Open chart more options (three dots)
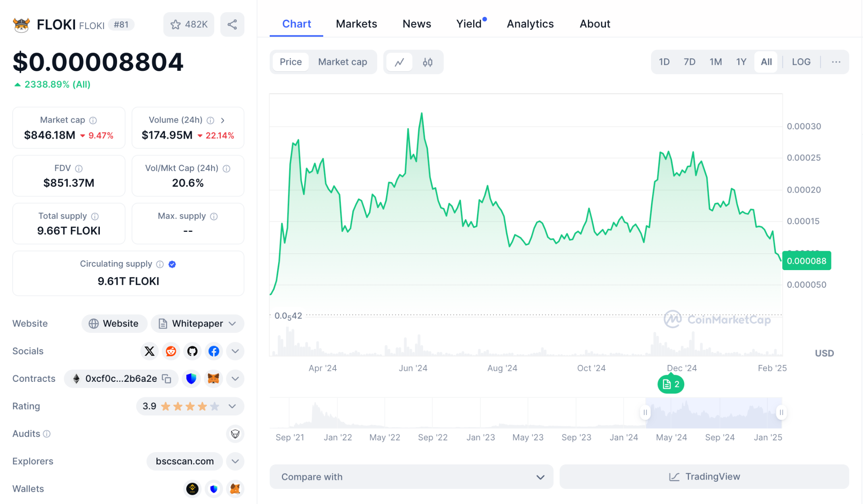The height and width of the screenshot is (504, 863). pos(836,62)
